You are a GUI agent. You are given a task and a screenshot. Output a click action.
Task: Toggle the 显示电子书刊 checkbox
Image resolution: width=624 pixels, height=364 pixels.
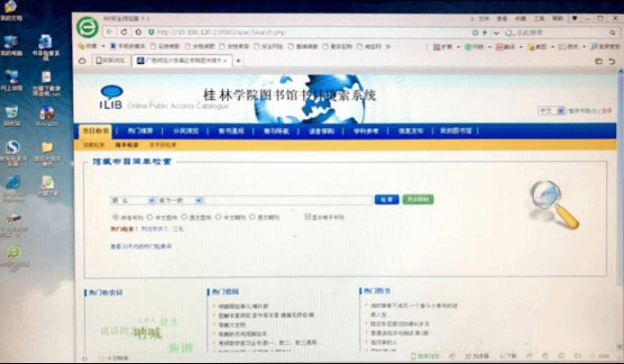(x=308, y=217)
